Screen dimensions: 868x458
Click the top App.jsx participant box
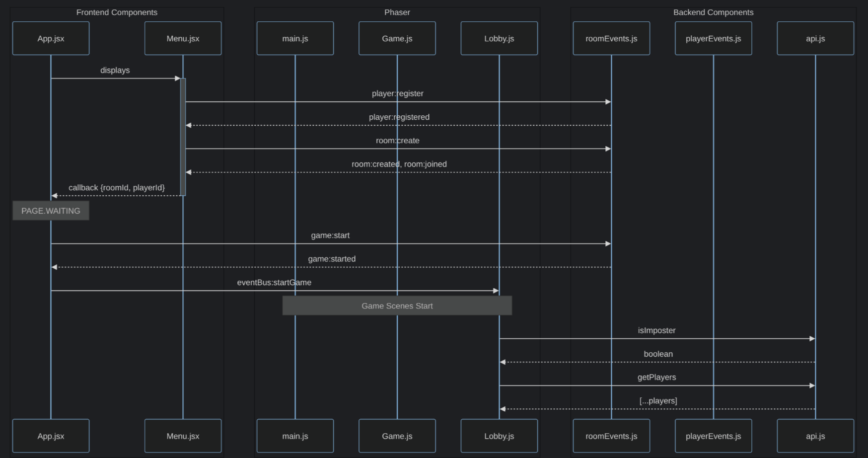(51, 38)
